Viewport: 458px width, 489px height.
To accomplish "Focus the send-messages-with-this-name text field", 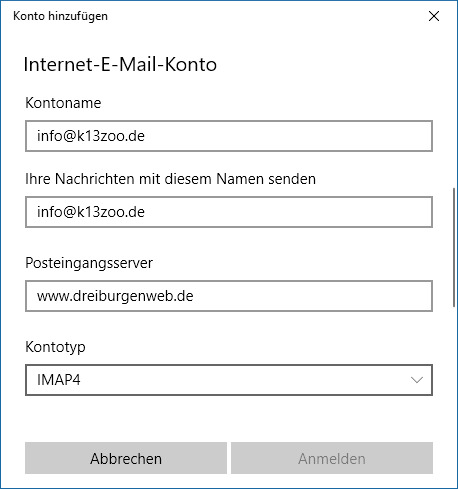I will 229,212.
